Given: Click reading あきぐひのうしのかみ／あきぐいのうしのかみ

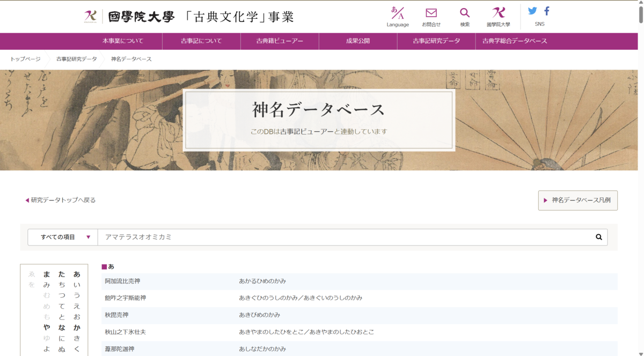Looking at the screenshot, I should coord(301,298).
